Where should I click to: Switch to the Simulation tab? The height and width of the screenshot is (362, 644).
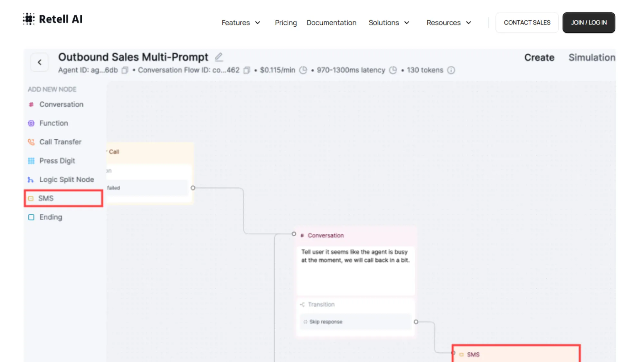(x=592, y=57)
